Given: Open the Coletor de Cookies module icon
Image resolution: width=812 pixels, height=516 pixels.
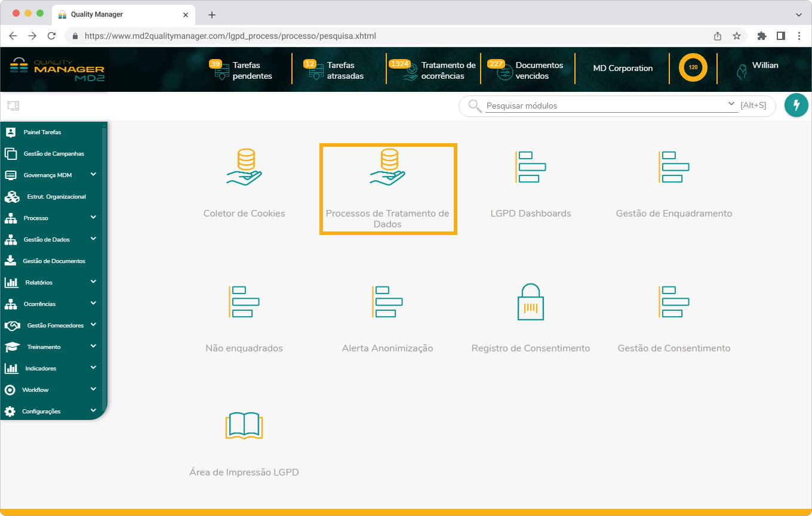Looking at the screenshot, I should (244, 168).
